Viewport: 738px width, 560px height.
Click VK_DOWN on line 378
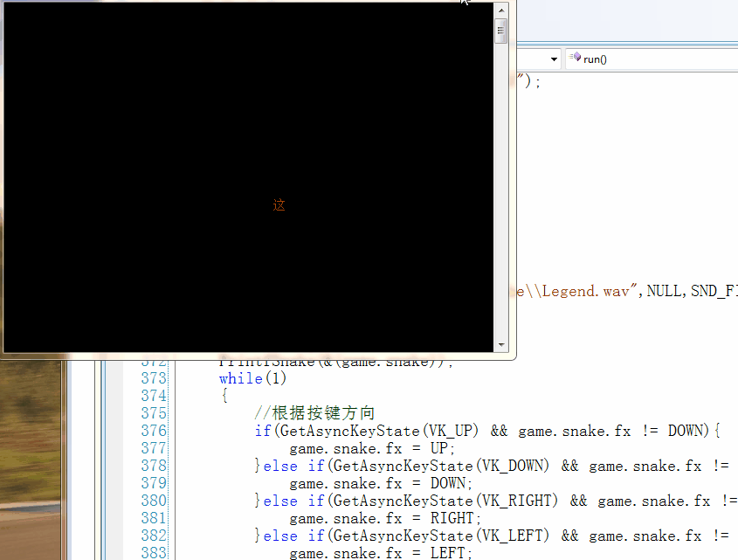point(513,466)
